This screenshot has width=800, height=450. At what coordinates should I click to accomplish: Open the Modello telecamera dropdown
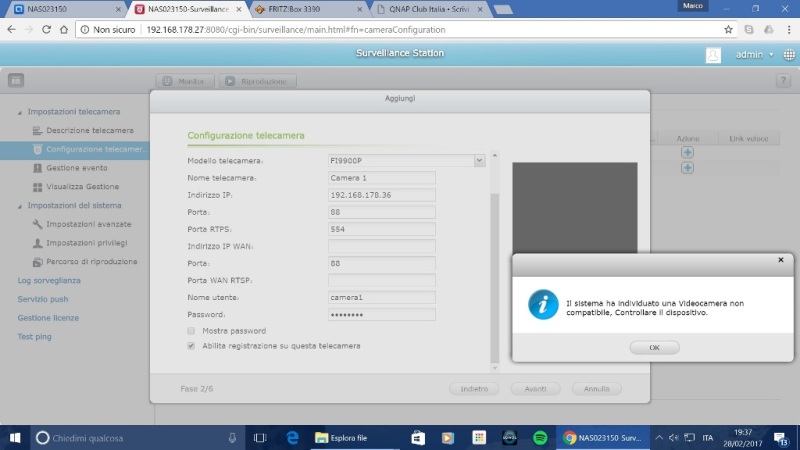click(x=479, y=160)
